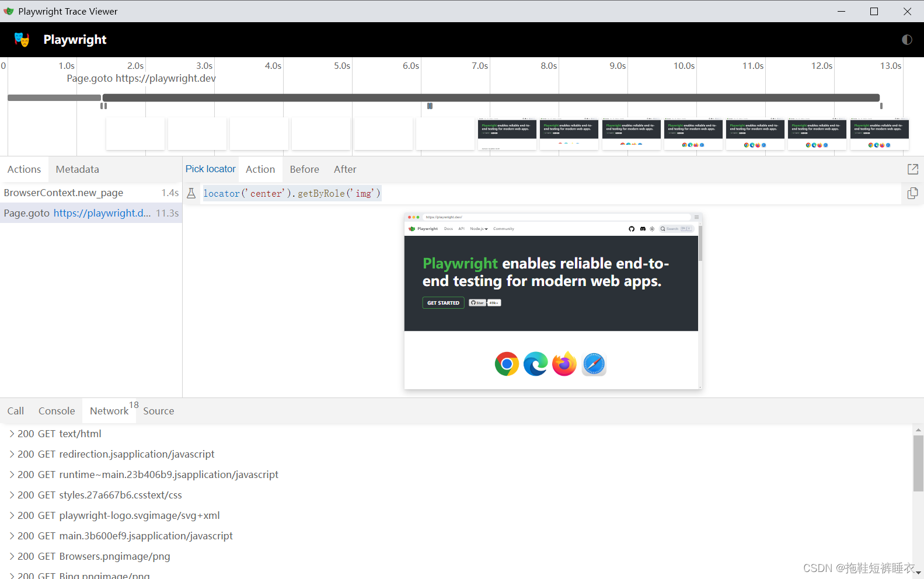This screenshot has height=579, width=924.
Task: Open the Call tab
Action: 16,411
